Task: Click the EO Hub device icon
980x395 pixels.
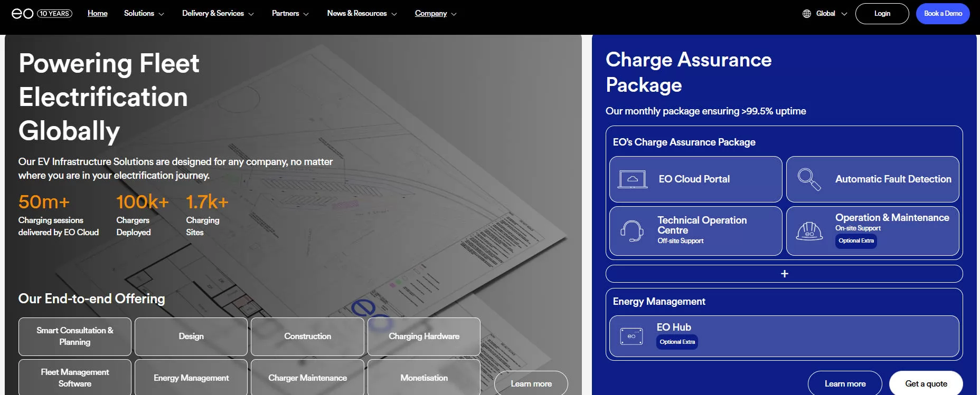Action: 632,336
